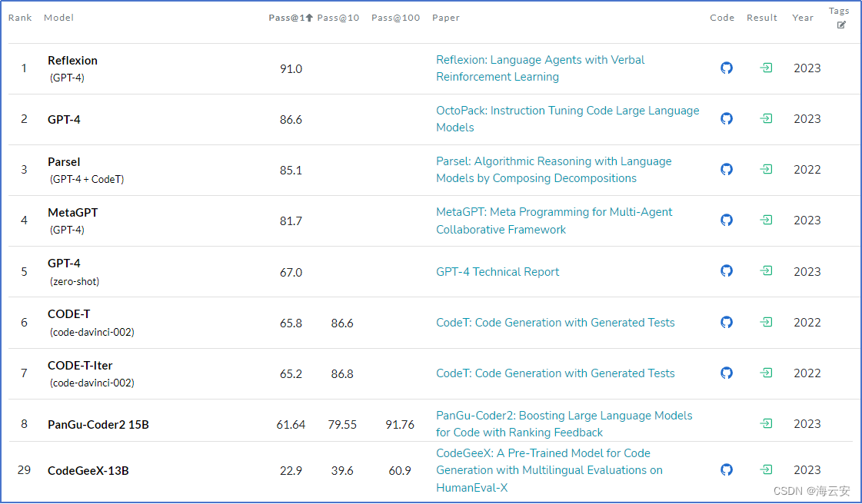Open the Reflexion Verbal Reinforcement Learning paper
The image size is (862, 504).
tap(540, 68)
